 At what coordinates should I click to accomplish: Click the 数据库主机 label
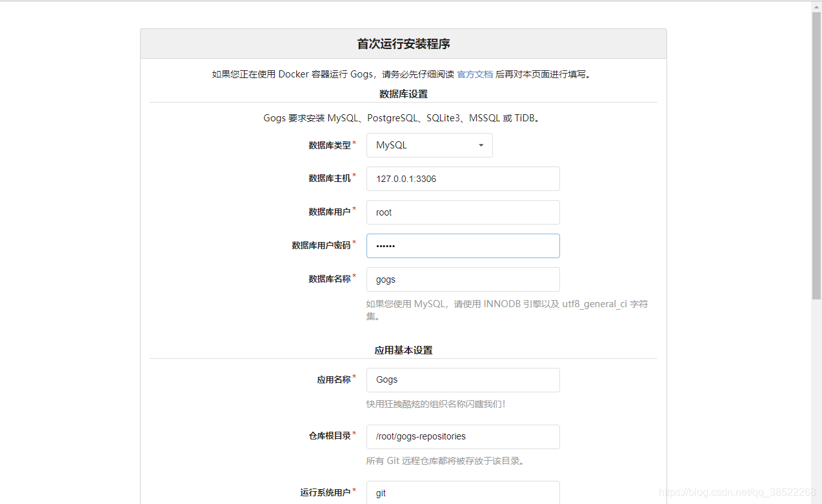[329, 178]
